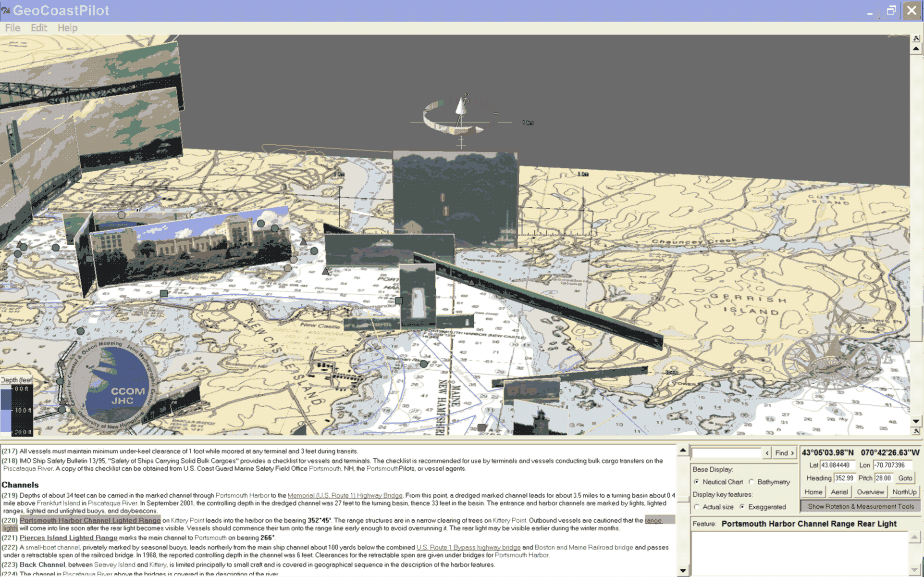Click the zoom-in magnifier icon above the zoom arrows
Image resolution: width=924 pixels, height=577 pixels.
916,38
